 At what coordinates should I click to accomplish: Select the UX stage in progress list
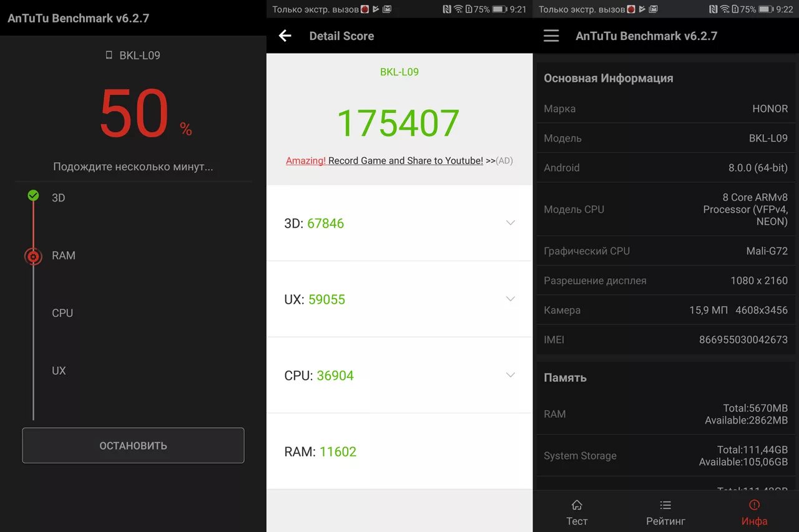pos(59,370)
